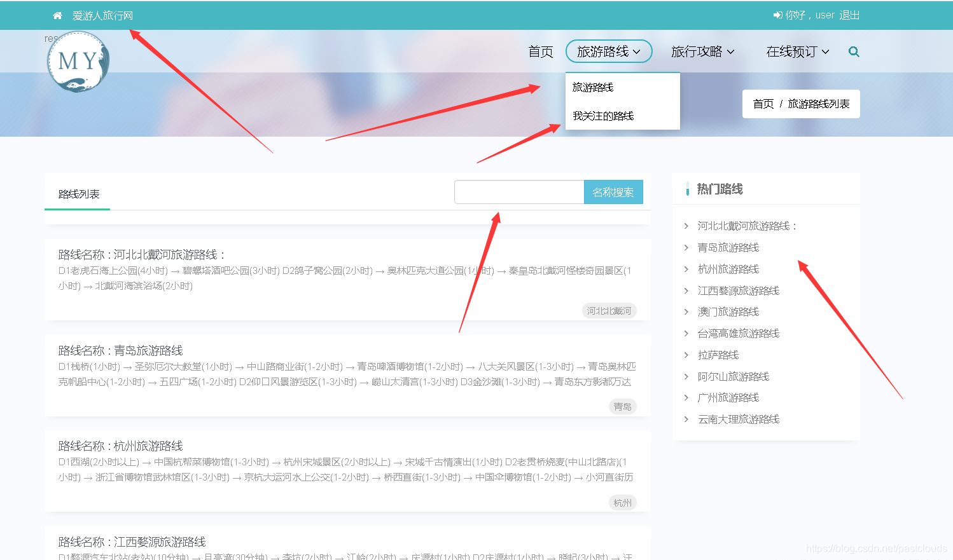Screen dimensions: 953x560
Task: Open 河北北戴河旅游路线 in hot routes
Action: 748,226
